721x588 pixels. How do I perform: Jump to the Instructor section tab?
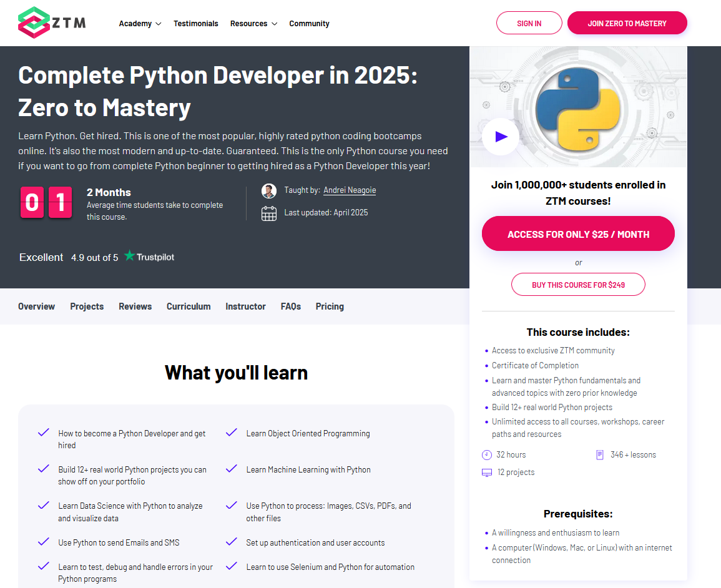[245, 306]
